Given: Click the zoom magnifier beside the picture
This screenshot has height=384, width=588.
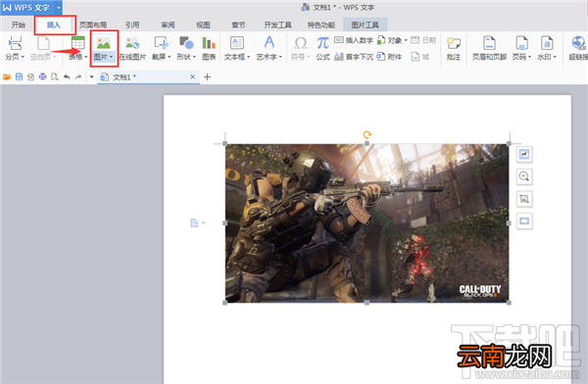Looking at the screenshot, I should pos(524,176).
